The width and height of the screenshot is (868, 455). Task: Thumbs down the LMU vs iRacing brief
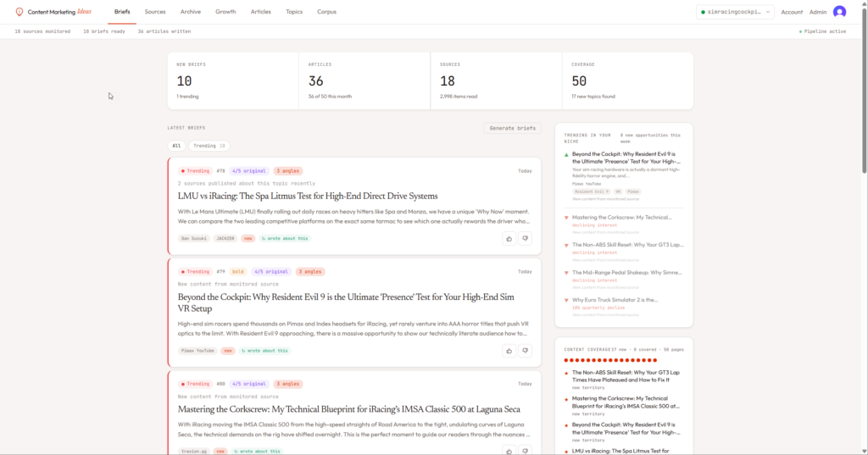tap(525, 239)
